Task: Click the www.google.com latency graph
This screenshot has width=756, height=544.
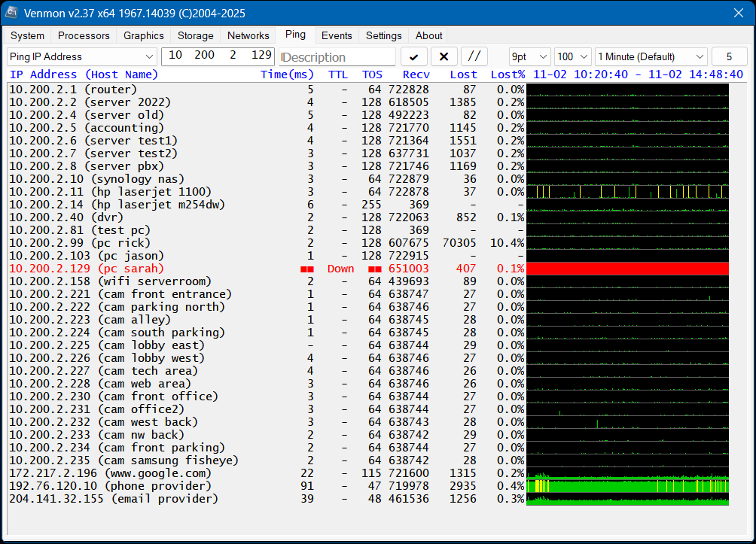Action: coord(627,473)
